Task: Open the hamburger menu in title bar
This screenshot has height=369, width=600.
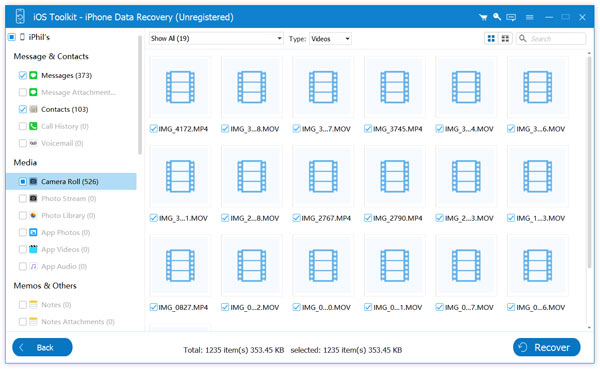Action: [530, 17]
